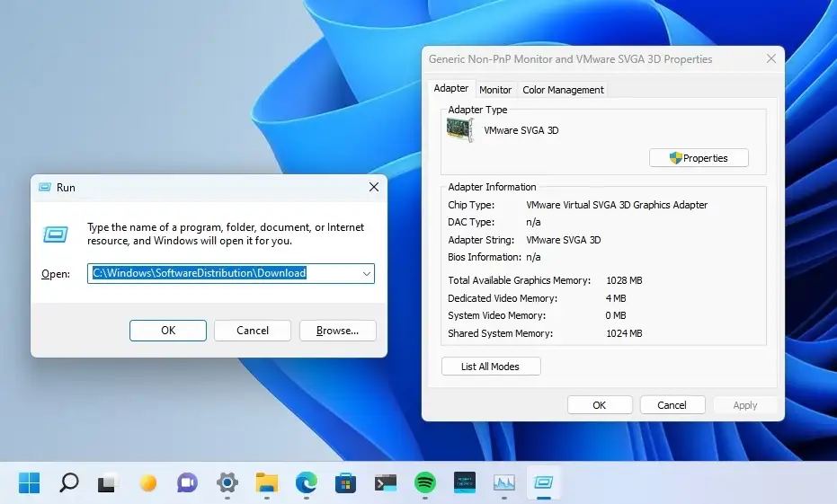Viewport: 837px width, 504px height.
Task: Click Cancel in the adapter Properties dialog
Action: [x=672, y=405]
